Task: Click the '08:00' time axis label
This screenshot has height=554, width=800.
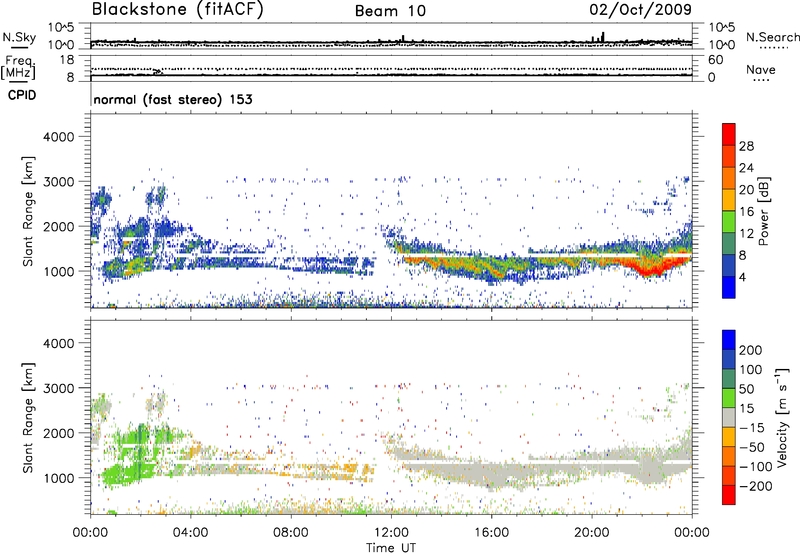Action: coord(291,533)
